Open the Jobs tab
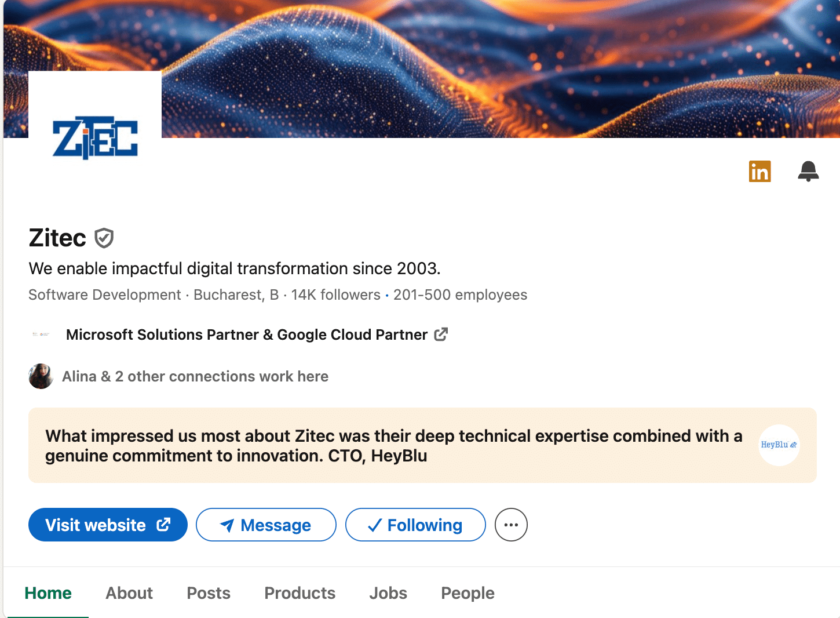 coord(388,593)
